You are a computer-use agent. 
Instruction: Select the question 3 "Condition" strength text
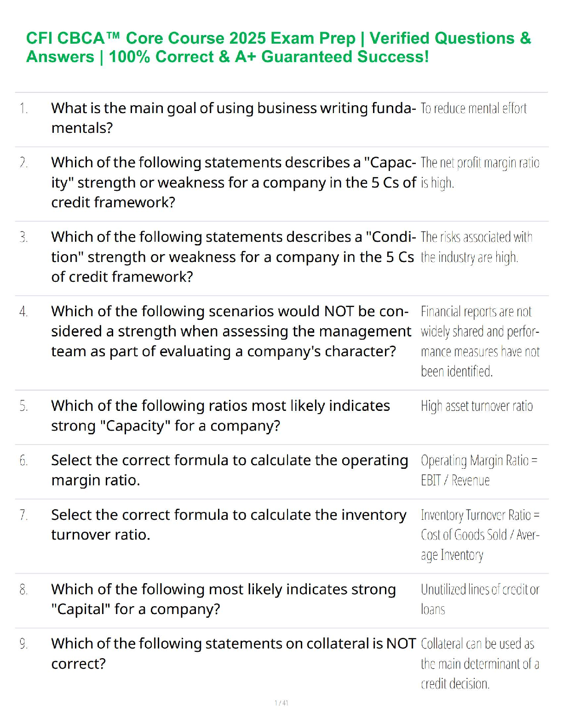[x=232, y=257]
